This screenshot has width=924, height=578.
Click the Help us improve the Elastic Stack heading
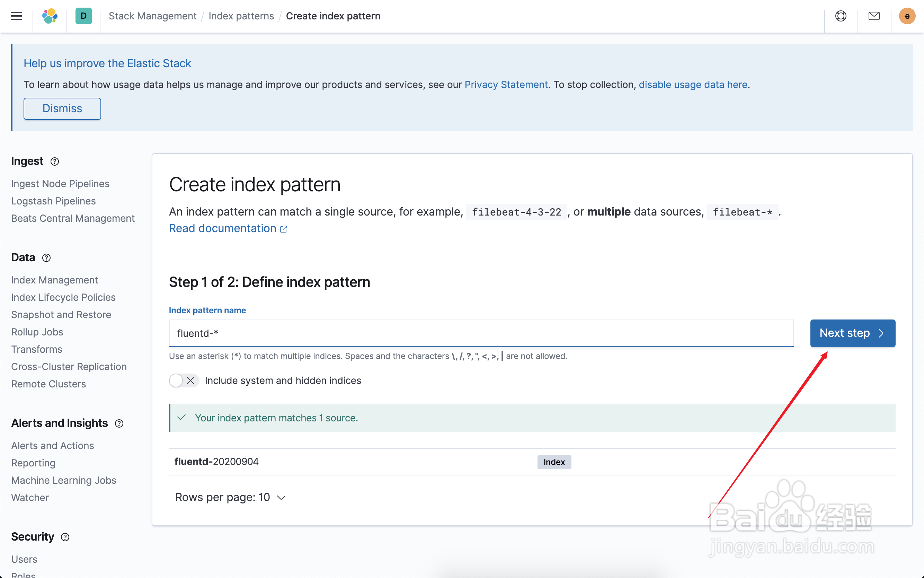point(107,63)
